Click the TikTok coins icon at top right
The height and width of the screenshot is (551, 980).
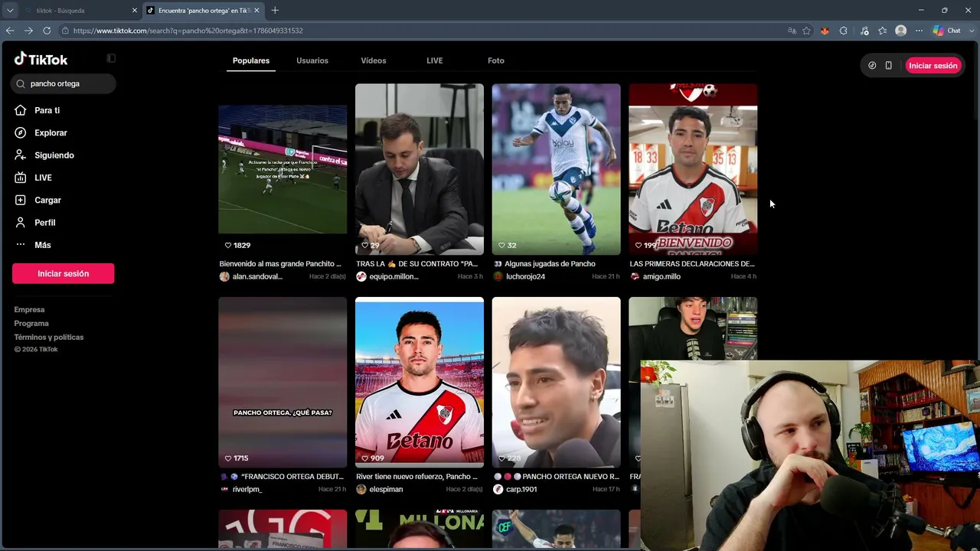(x=872, y=66)
